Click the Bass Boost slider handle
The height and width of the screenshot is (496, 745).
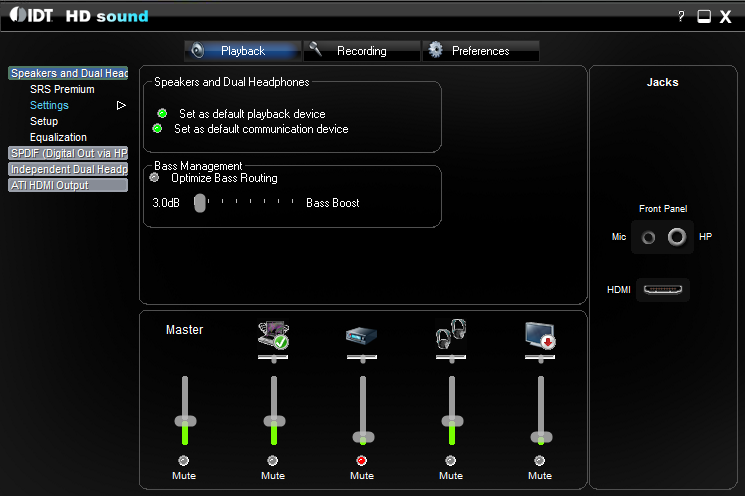(200, 203)
